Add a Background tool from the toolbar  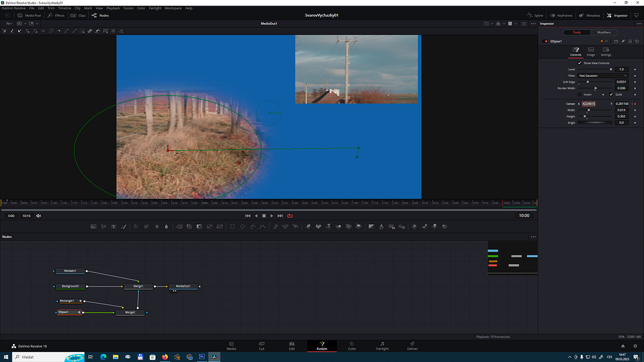(93, 227)
